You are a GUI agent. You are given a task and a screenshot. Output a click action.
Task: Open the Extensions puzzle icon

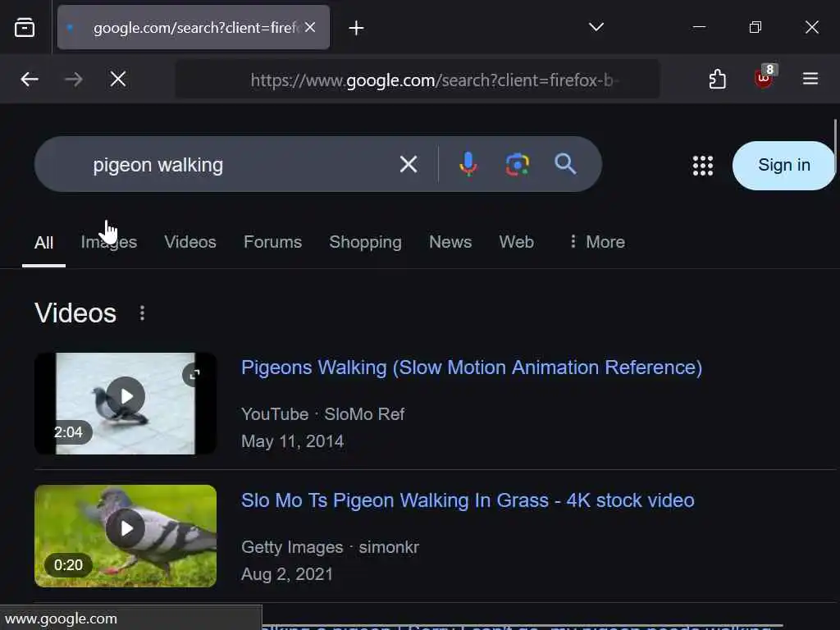pyautogui.click(x=717, y=79)
